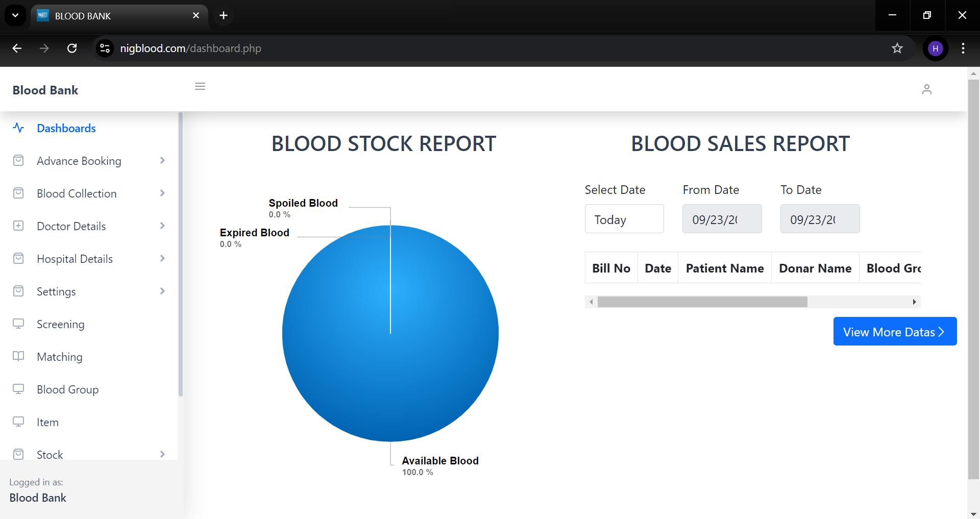Click the Spoiled Blood chart label
Viewport: 980px width, 519px height.
pyautogui.click(x=303, y=203)
